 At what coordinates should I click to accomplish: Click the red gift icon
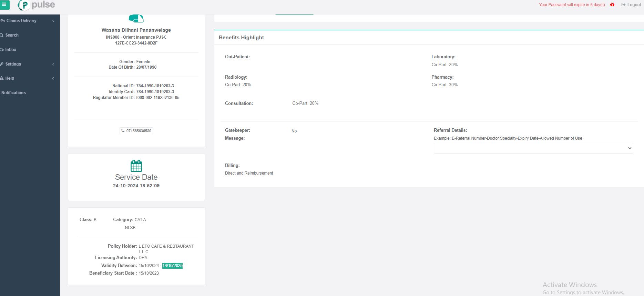(612, 5)
